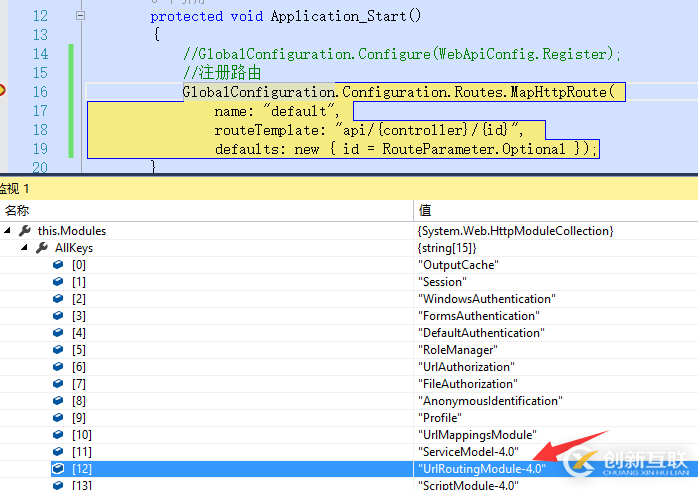Select the "UrlMappingsModule" value
Viewport: 698px width, 490px height.
(x=477, y=434)
